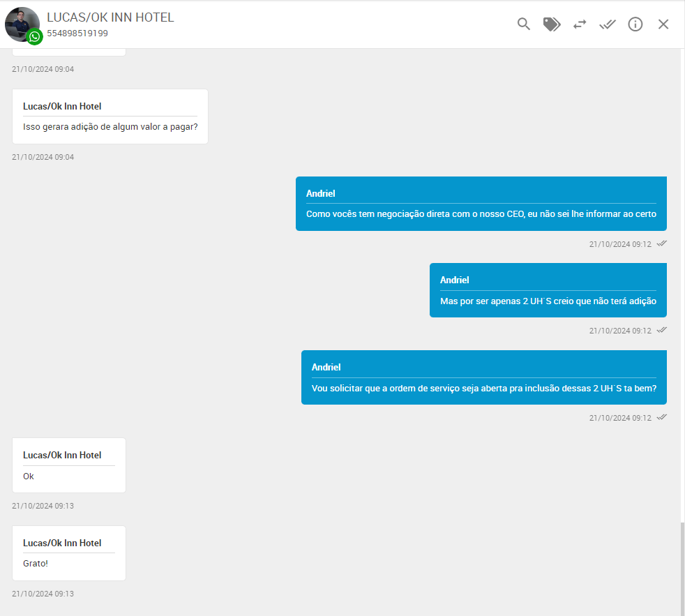Click the message about ordem de serviço

(x=483, y=388)
